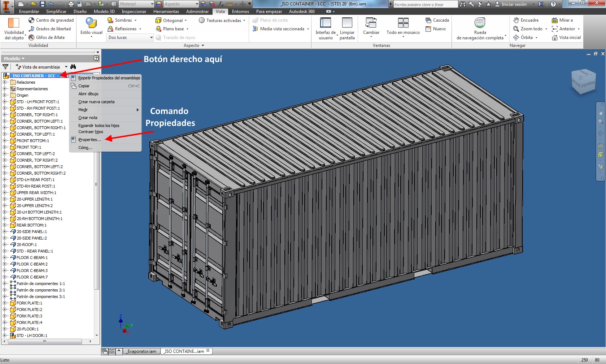This screenshot has width=606, height=364.
Task: Open the Medir submenu
Action: [x=105, y=110]
